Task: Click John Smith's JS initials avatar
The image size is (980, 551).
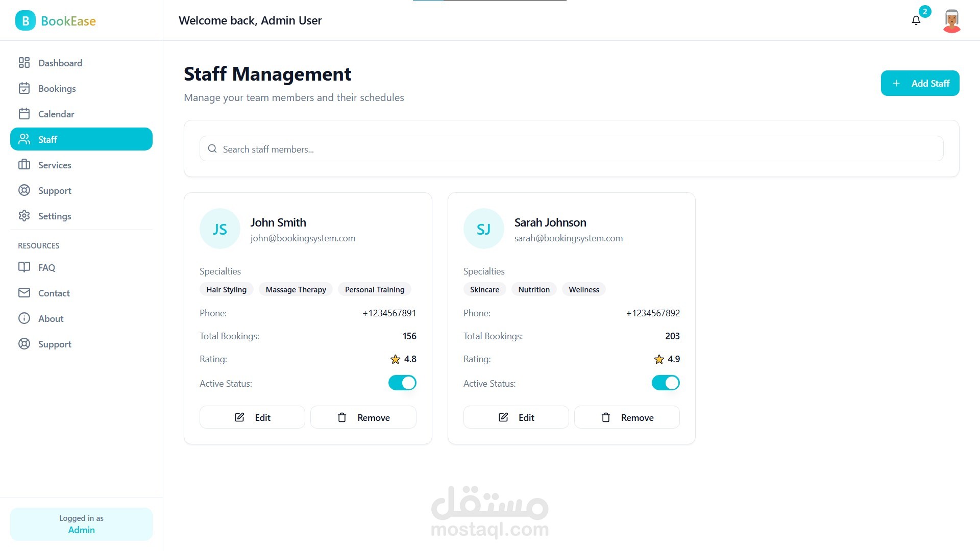Action: click(x=219, y=229)
